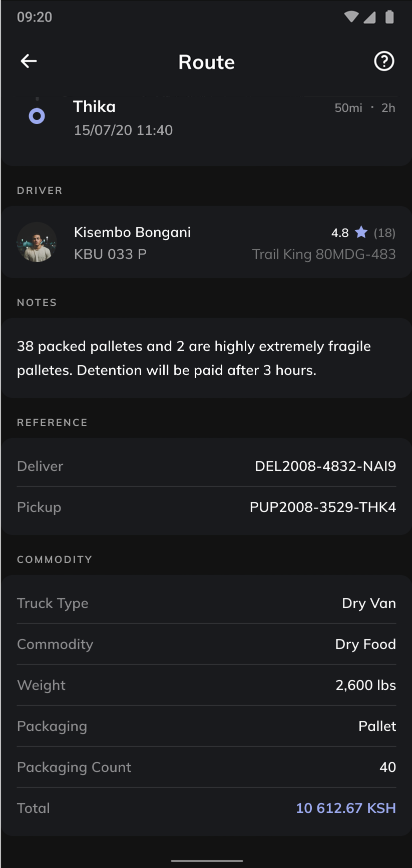This screenshot has height=868, width=412.
Task: Tap the Thika stop title
Action: tap(94, 106)
